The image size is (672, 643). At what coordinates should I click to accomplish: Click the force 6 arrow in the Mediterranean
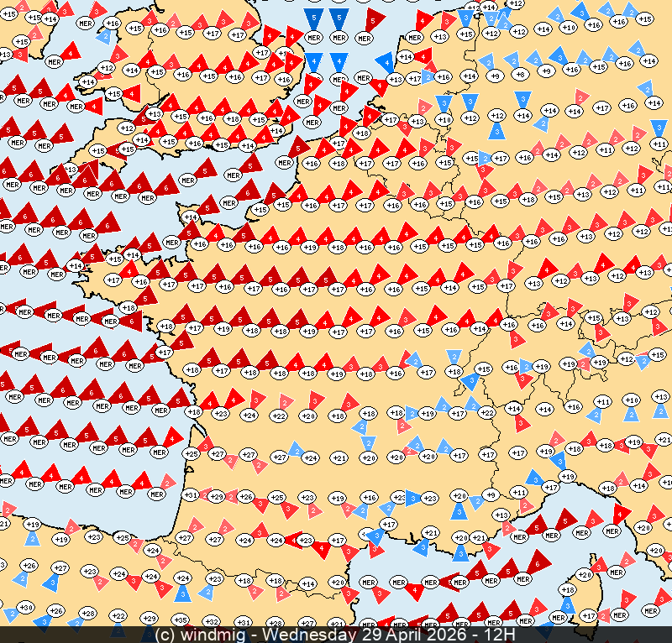click(538, 563)
